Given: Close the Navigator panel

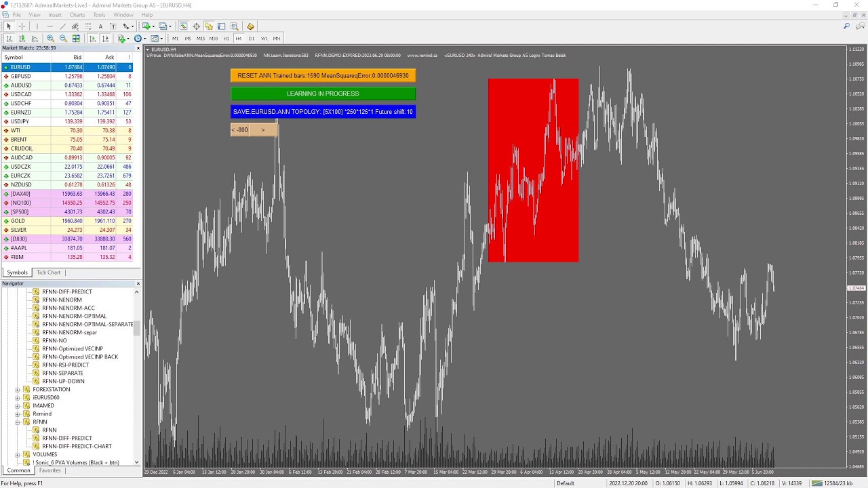Looking at the screenshot, I should (x=138, y=283).
